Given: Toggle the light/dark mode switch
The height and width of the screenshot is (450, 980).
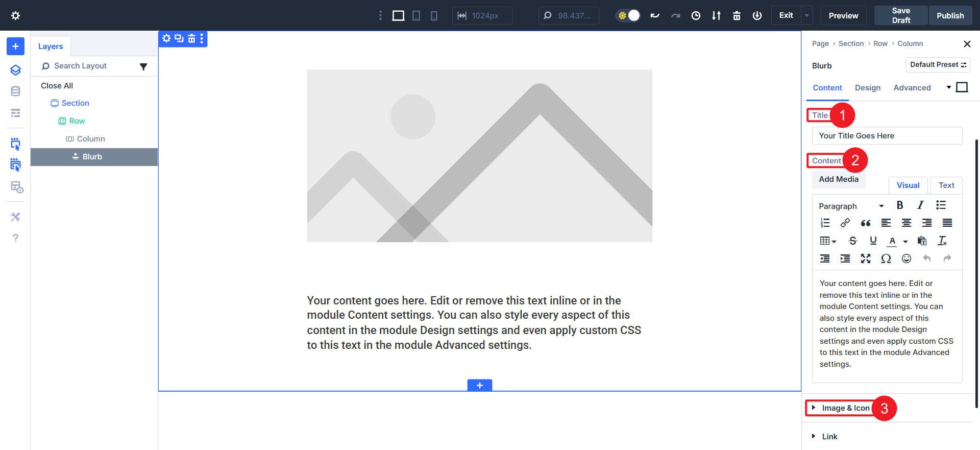Looking at the screenshot, I should point(628,15).
